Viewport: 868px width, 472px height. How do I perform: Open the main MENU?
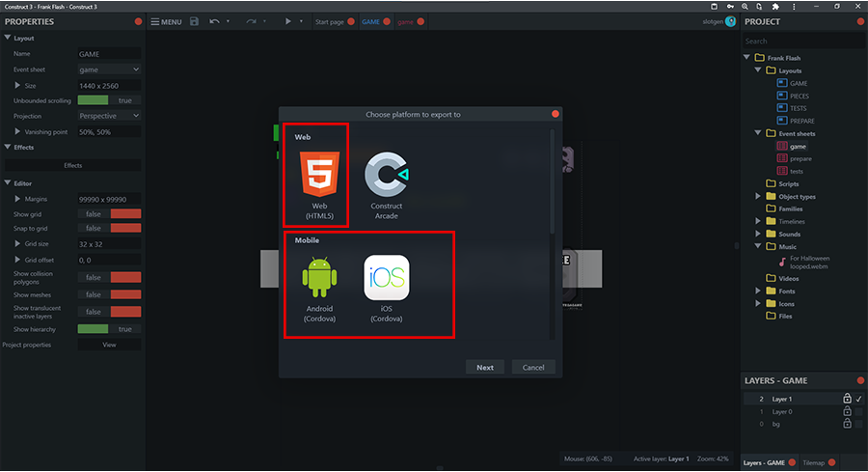166,21
